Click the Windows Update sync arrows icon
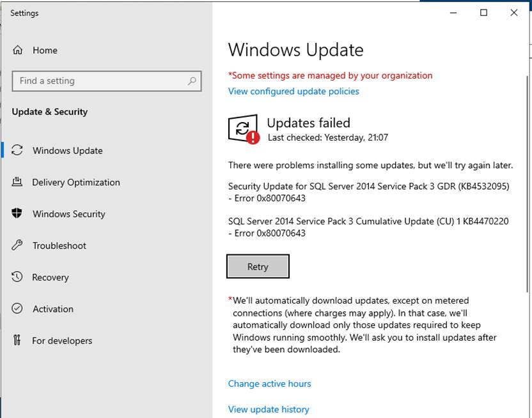This screenshot has width=532, height=418. [17, 150]
